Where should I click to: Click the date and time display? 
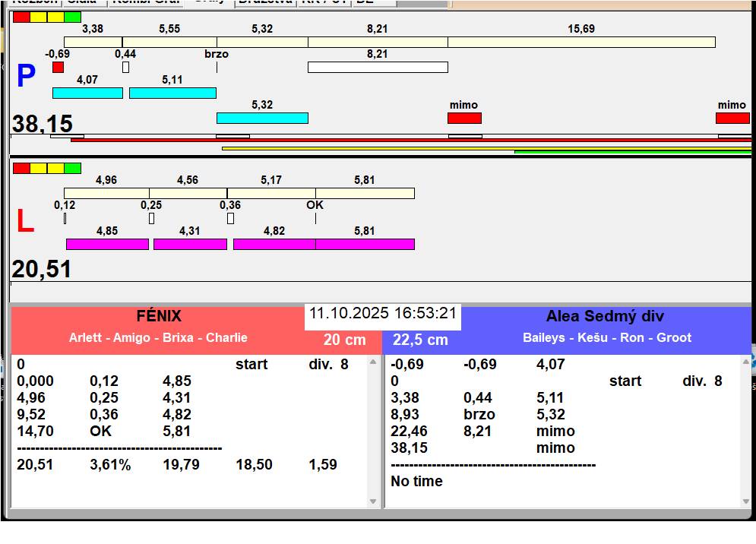coord(382,313)
